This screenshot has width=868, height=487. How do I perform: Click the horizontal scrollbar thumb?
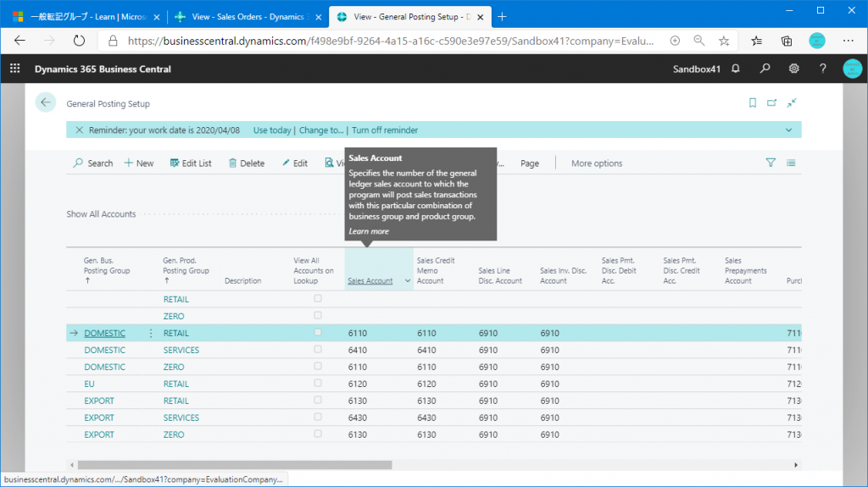pyautogui.click(x=235, y=465)
